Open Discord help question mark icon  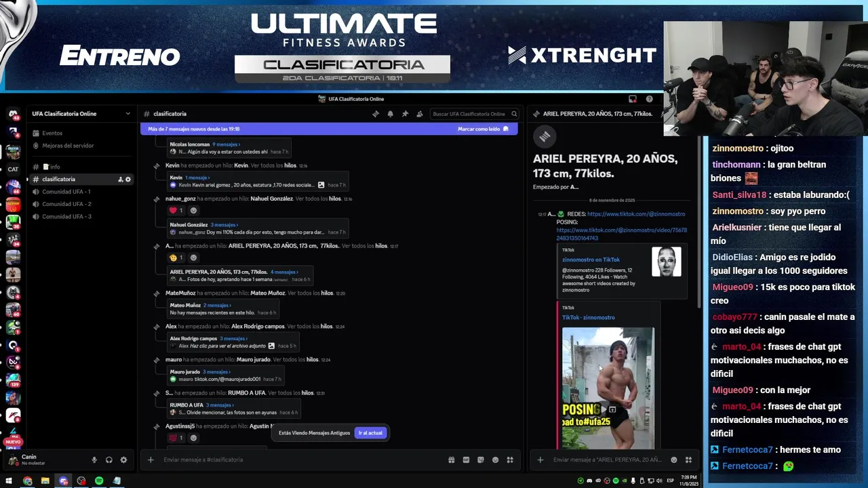pos(649,99)
